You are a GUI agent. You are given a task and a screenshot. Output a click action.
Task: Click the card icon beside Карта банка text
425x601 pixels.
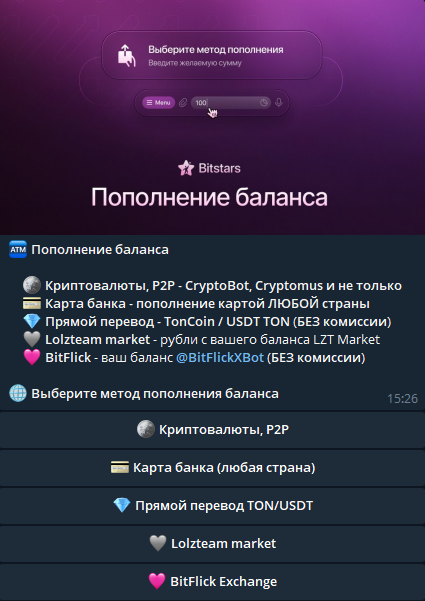(x=32, y=304)
